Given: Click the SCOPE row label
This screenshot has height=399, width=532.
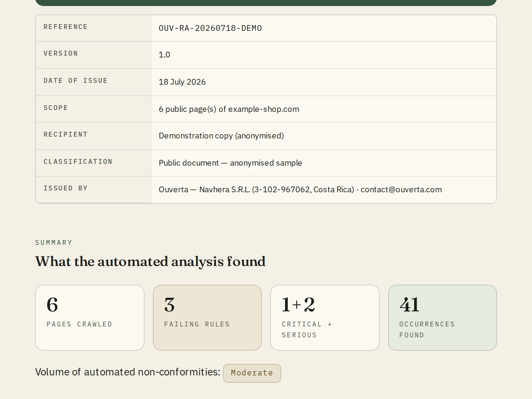Looking at the screenshot, I should [x=56, y=108].
